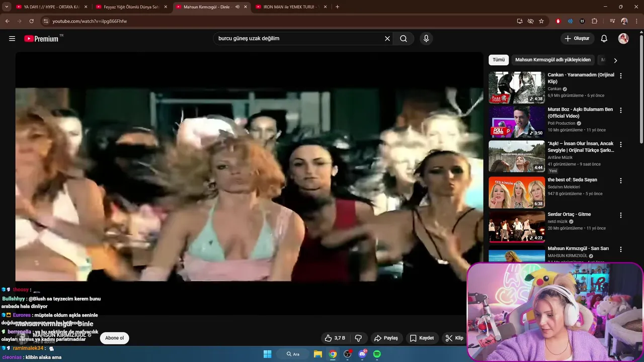Open YouTube account avatar menu
644x362 pixels.
coord(623,39)
